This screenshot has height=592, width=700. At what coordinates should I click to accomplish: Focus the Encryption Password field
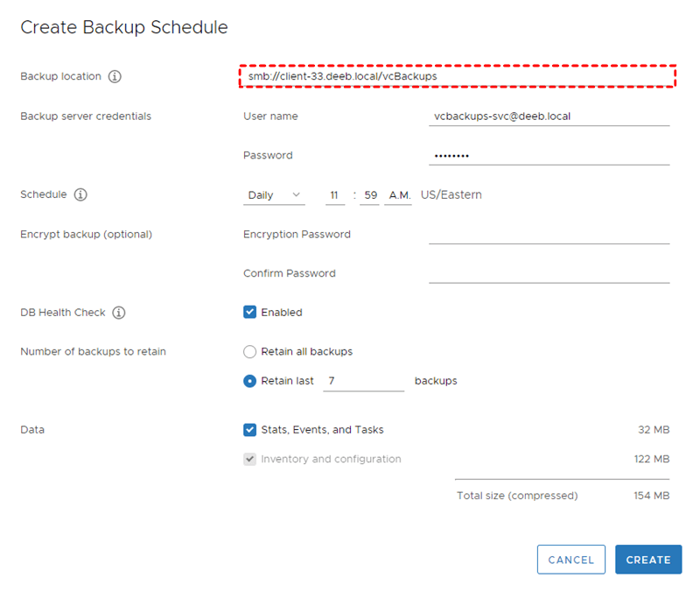click(549, 234)
